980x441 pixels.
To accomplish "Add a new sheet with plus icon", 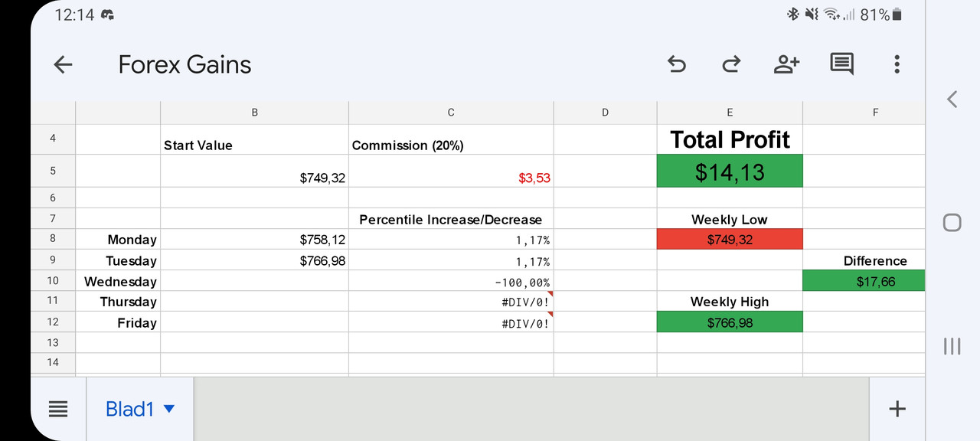I will 897,409.
